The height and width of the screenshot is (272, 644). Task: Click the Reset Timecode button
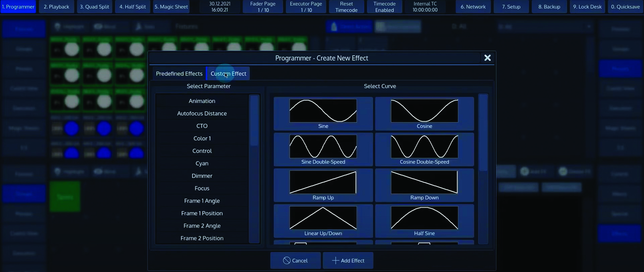pyautogui.click(x=346, y=7)
